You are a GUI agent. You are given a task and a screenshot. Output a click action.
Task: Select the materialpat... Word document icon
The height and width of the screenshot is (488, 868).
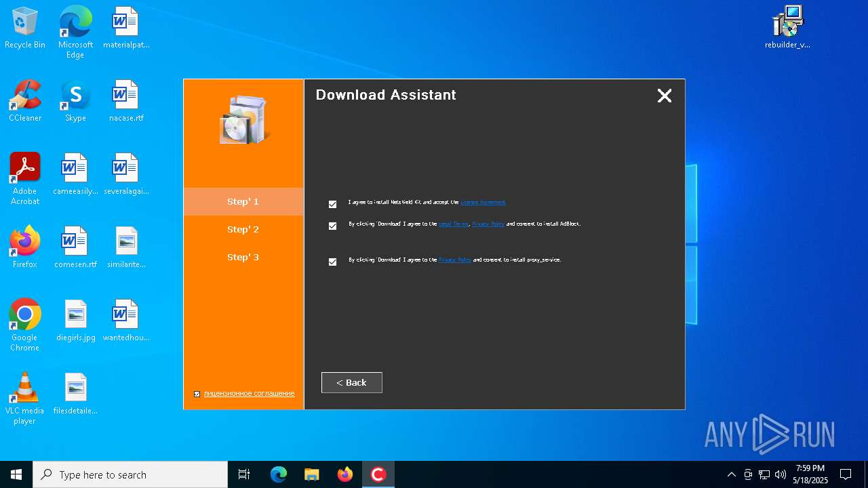tap(126, 28)
